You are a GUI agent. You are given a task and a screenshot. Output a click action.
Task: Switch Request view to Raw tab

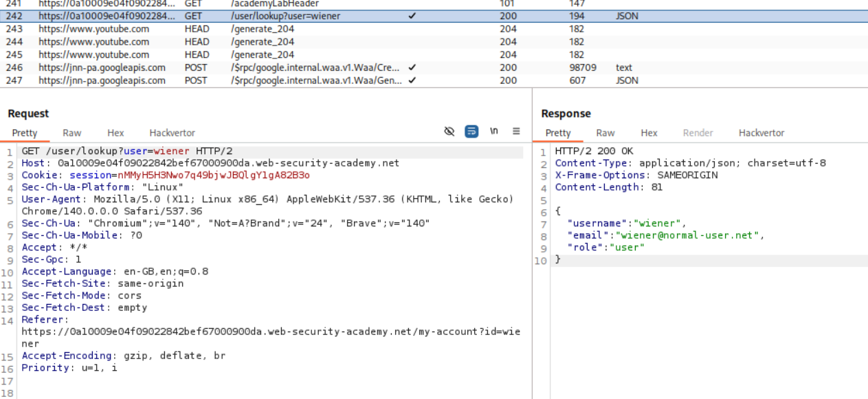pyautogui.click(x=71, y=133)
